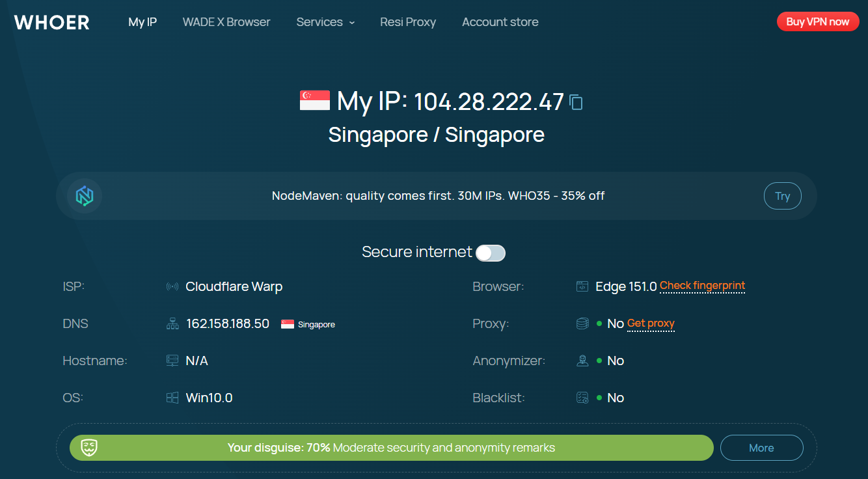Click the Singapore / Singapore location text
Viewport: 868px width, 479px height.
coord(437,135)
